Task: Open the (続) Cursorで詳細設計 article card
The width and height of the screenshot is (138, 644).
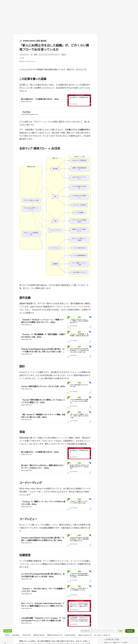Action: pyautogui.click(x=55, y=417)
